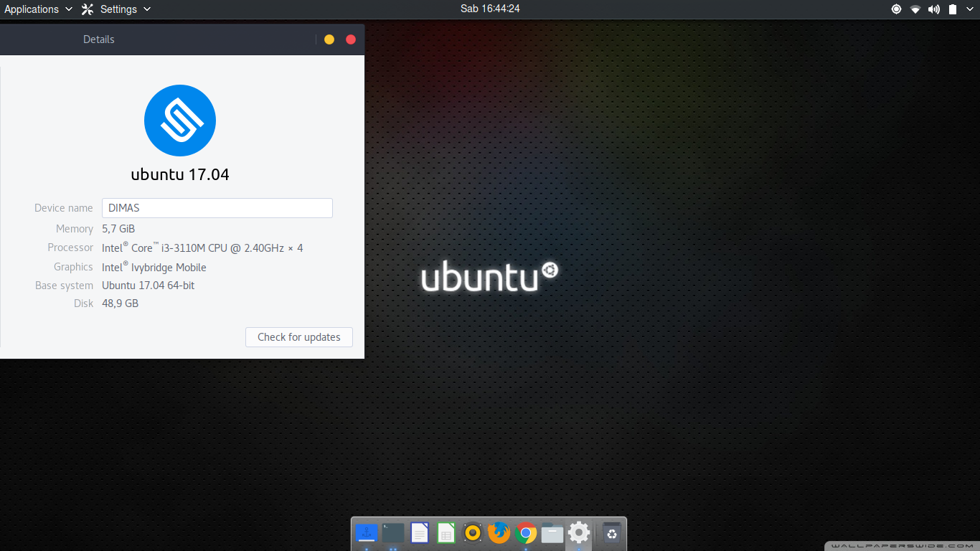Click the battery status indicator icon
Screen dimensions: 980x551
click(953, 9)
